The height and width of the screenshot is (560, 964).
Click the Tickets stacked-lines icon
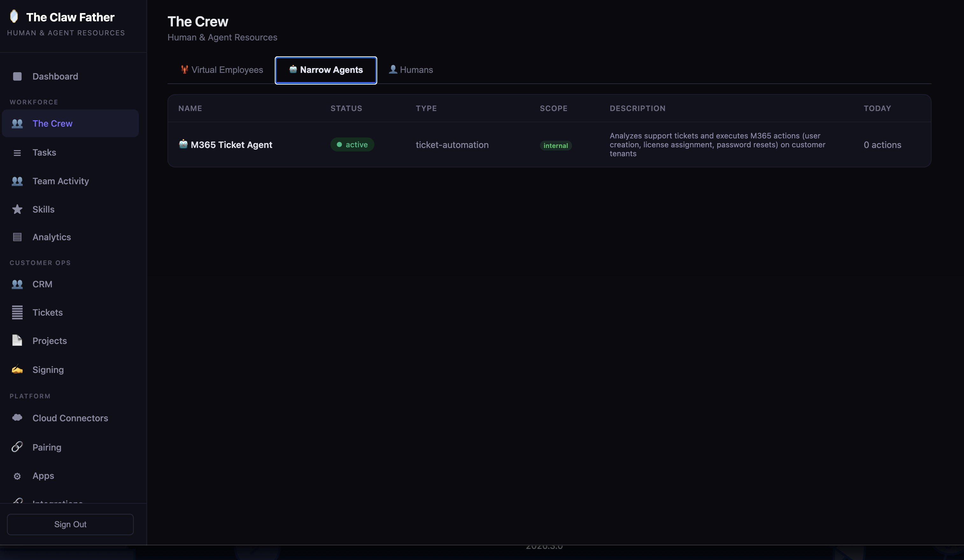[17, 313]
